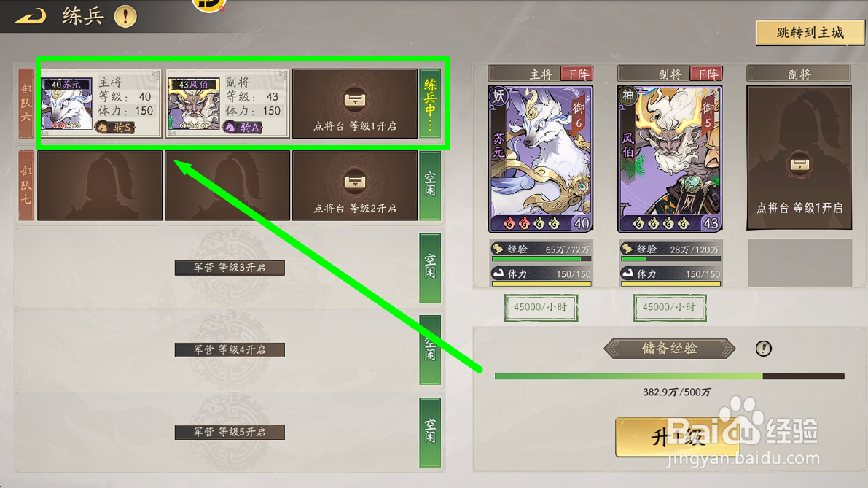The height and width of the screenshot is (488, 868).
Task: Open the 练兵 exclamation info icon
Action: click(x=125, y=16)
